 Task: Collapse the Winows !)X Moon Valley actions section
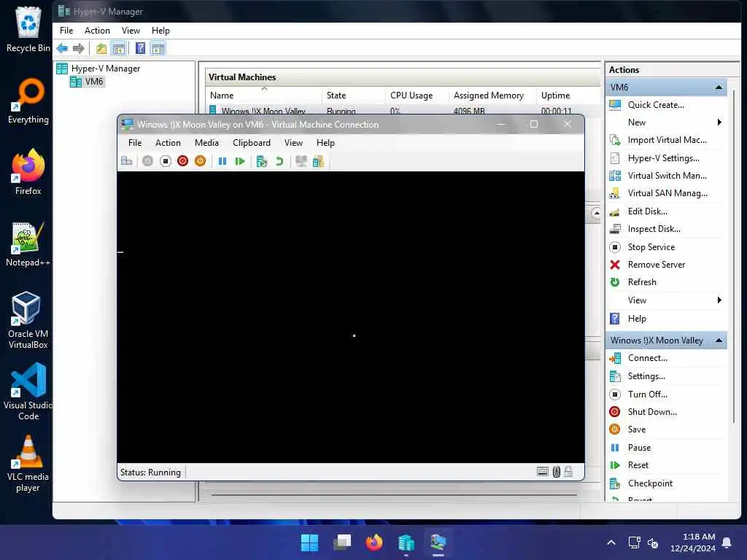tap(719, 341)
